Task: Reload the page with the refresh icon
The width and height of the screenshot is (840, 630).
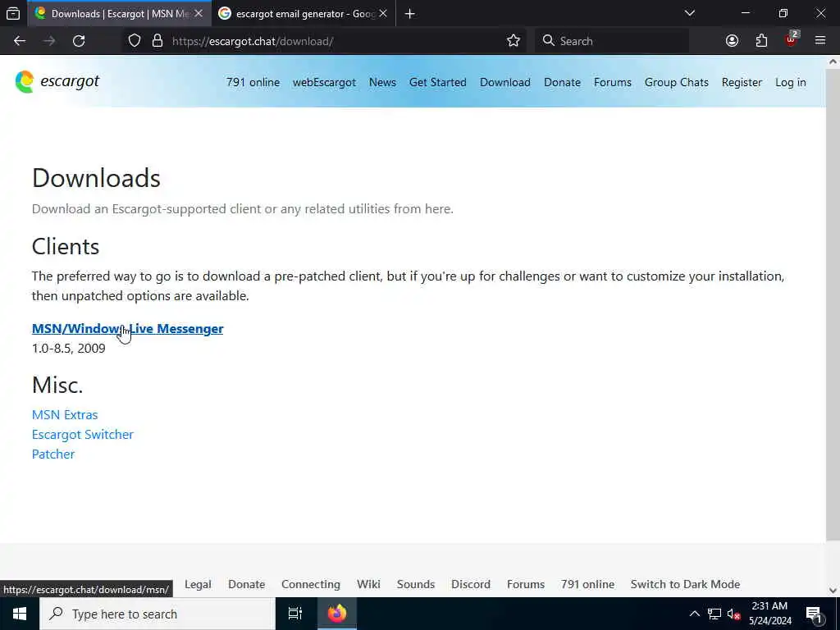Action: tap(79, 41)
